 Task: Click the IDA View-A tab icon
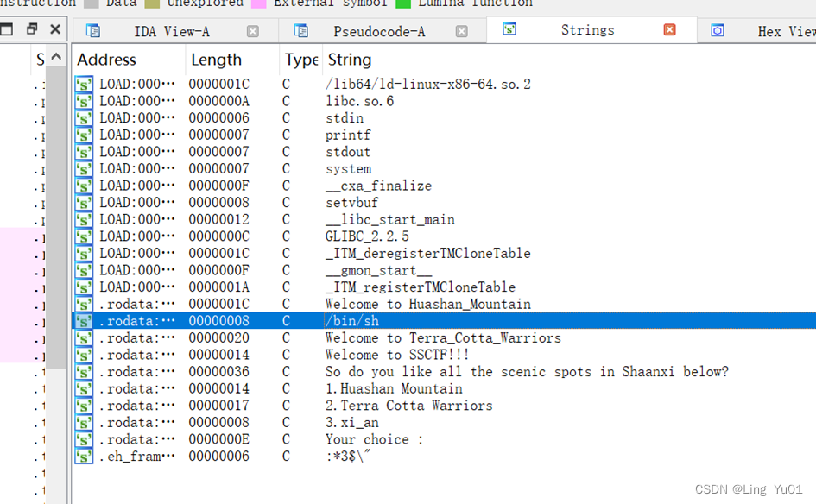[x=93, y=31]
